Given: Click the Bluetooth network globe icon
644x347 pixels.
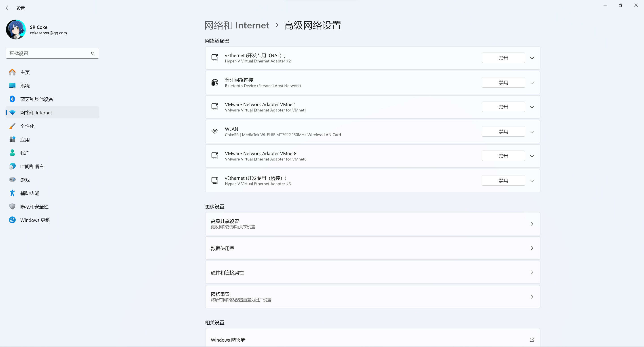Looking at the screenshot, I should pyautogui.click(x=215, y=82).
